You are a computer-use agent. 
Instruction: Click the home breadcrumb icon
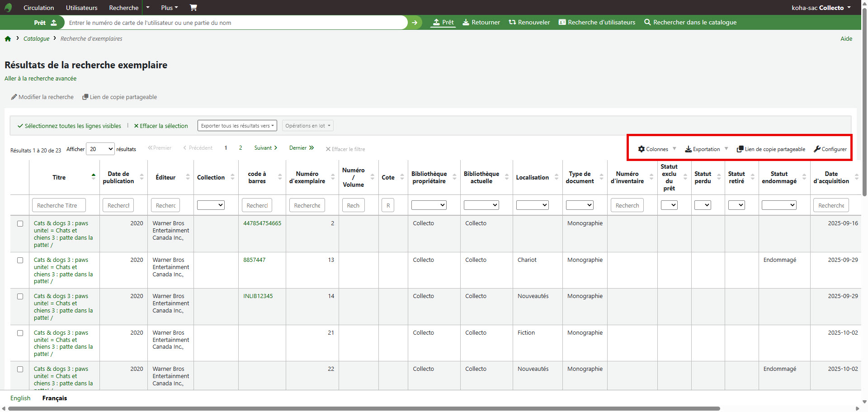(x=8, y=39)
